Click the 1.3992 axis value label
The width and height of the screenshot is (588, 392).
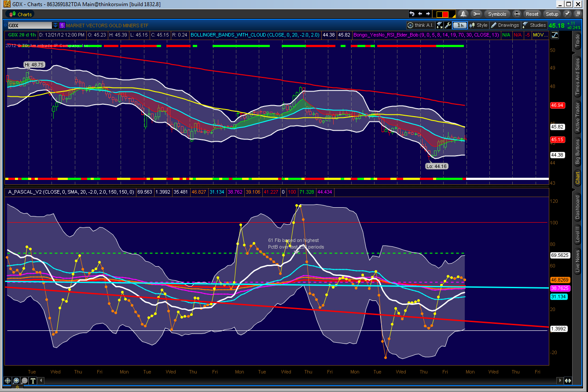[559, 329]
